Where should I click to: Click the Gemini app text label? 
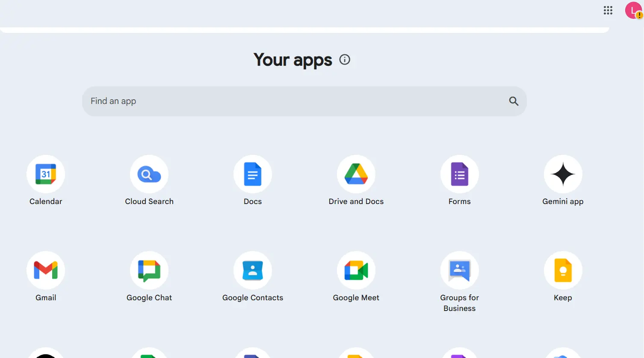[563, 201]
